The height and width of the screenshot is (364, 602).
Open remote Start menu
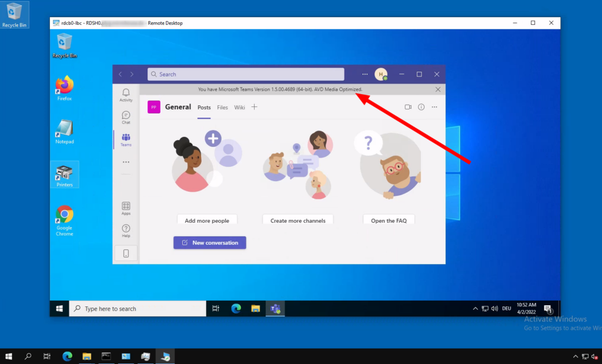pos(59,309)
